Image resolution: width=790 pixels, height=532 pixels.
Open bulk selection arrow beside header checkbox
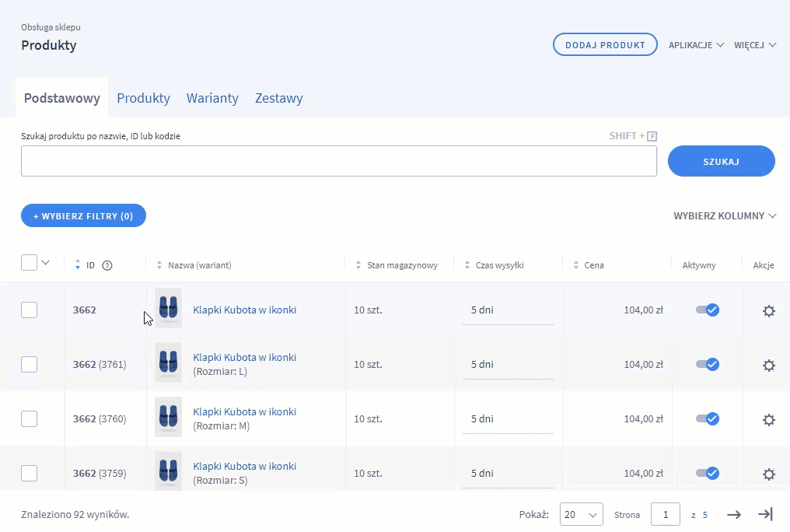tap(45, 262)
